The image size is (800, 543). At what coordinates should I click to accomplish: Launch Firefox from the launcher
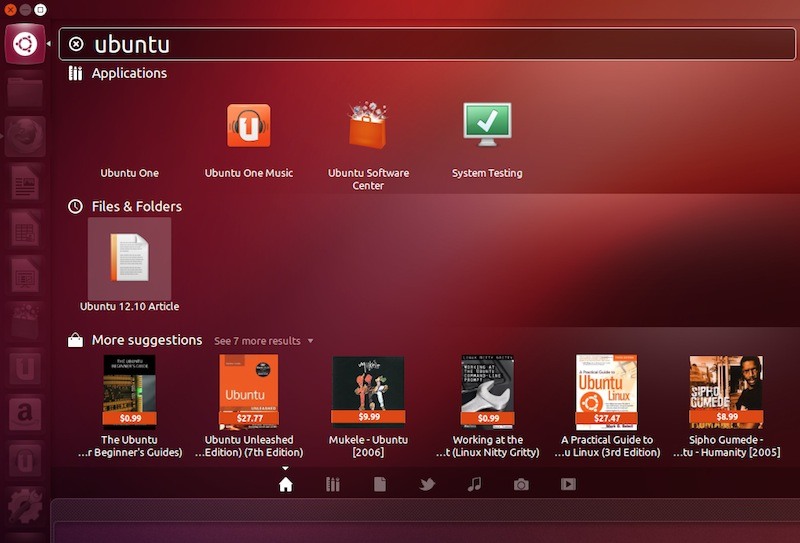[x=25, y=137]
